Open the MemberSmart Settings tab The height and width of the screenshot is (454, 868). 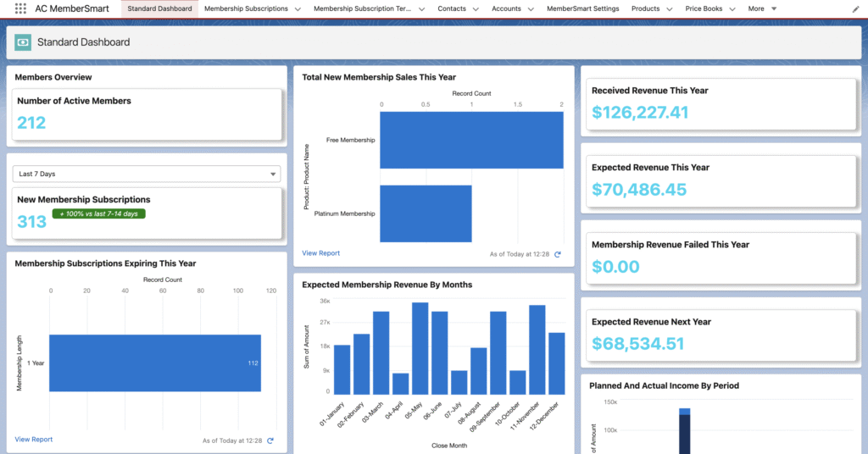[583, 8]
